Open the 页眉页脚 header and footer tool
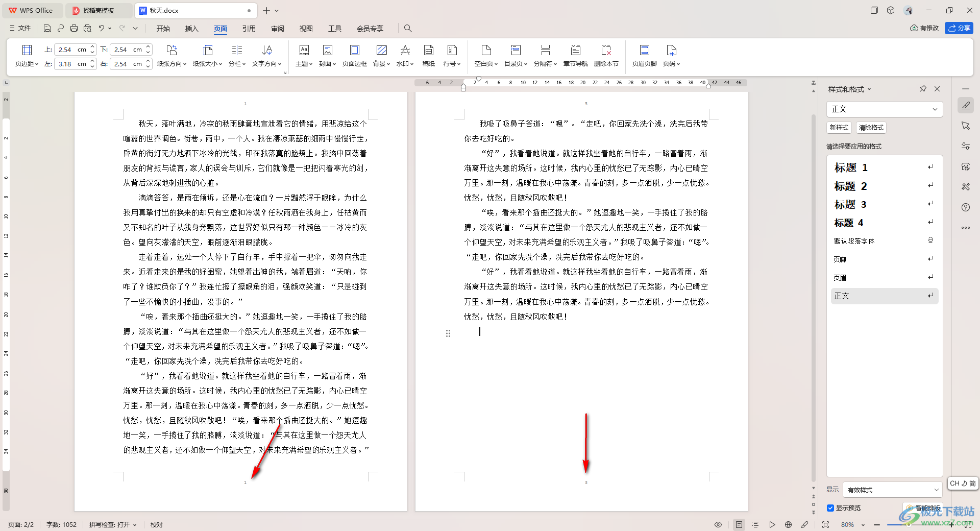This screenshot has height=531, width=980. tap(644, 56)
